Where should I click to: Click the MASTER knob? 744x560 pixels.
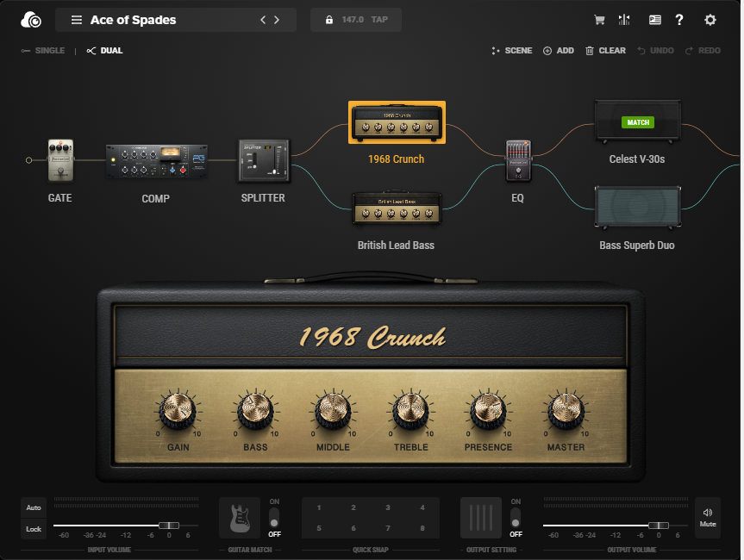coord(566,410)
